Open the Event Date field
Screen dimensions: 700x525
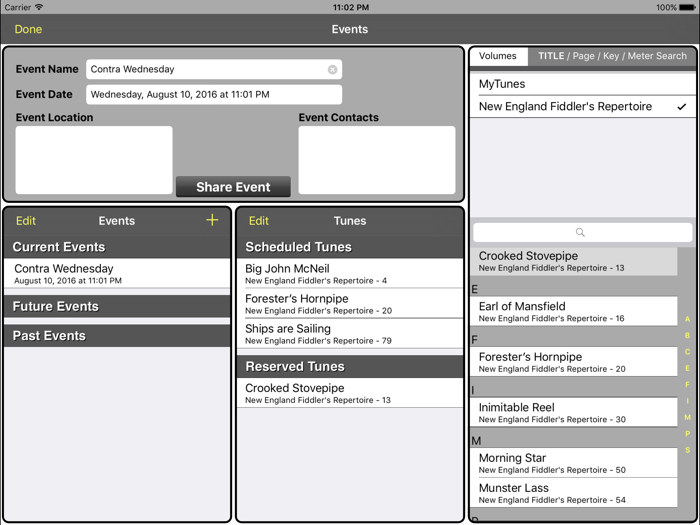click(x=214, y=95)
